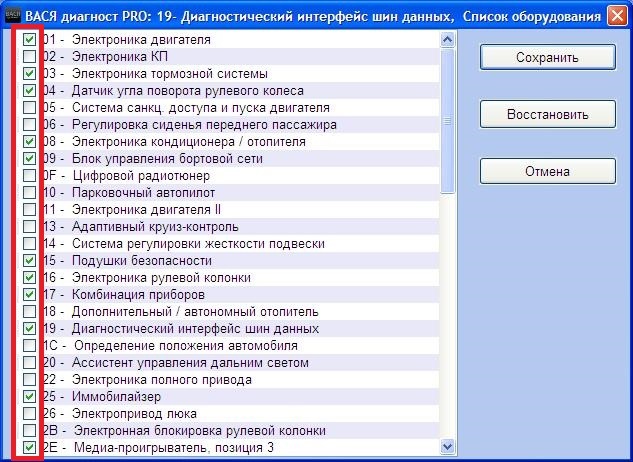This screenshot has width=633, height=462.
Task: Click the vertical scrollbar thumb
Action: [x=447, y=121]
